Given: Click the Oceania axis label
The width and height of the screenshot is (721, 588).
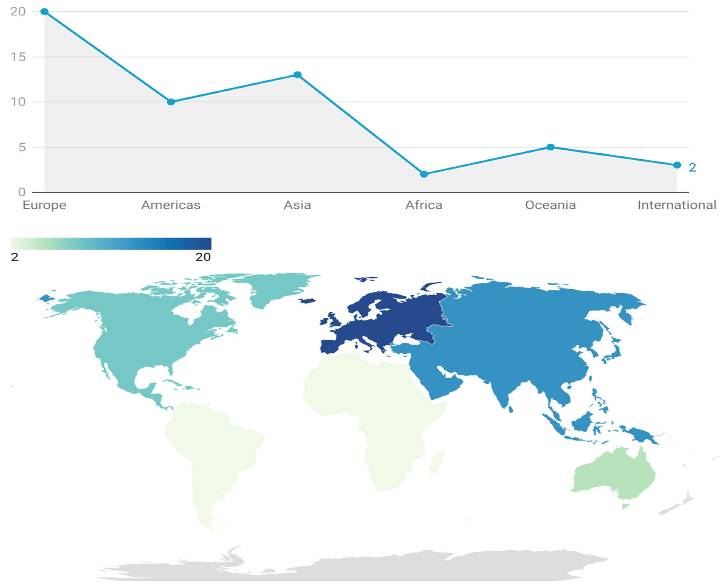Looking at the screenshot, I should [x=550, y=205].
